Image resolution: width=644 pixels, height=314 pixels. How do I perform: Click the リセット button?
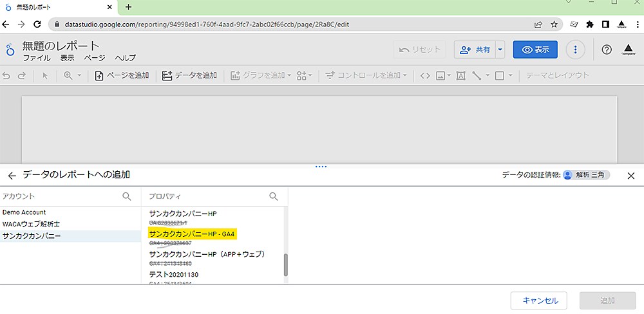420,50
